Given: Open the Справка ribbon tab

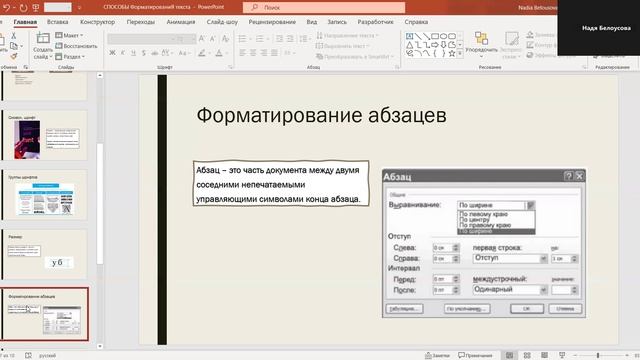Looking at the screenshot, I should pyautogui.click(x=416, y=22).
